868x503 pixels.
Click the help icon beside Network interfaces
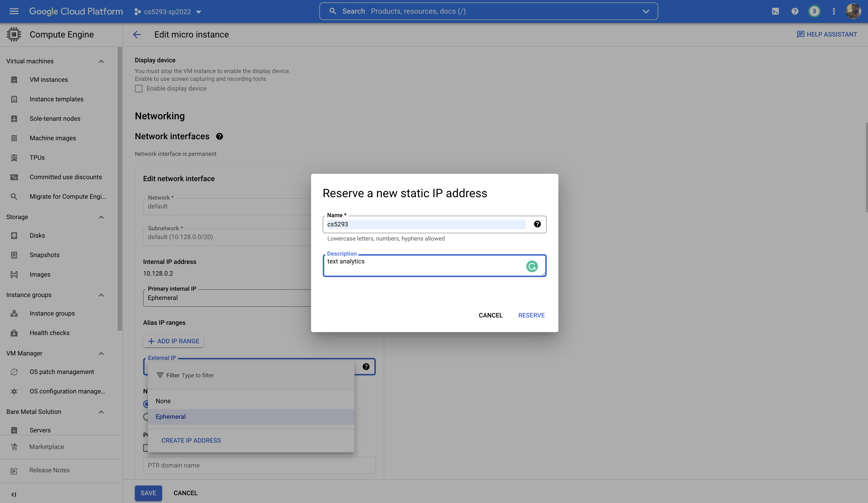[x=219, y=136]
